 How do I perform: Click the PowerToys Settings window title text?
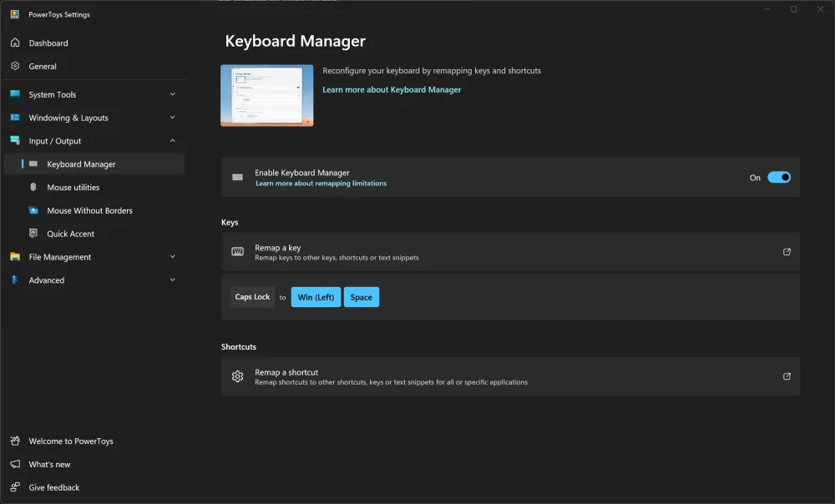click(59, 14)
